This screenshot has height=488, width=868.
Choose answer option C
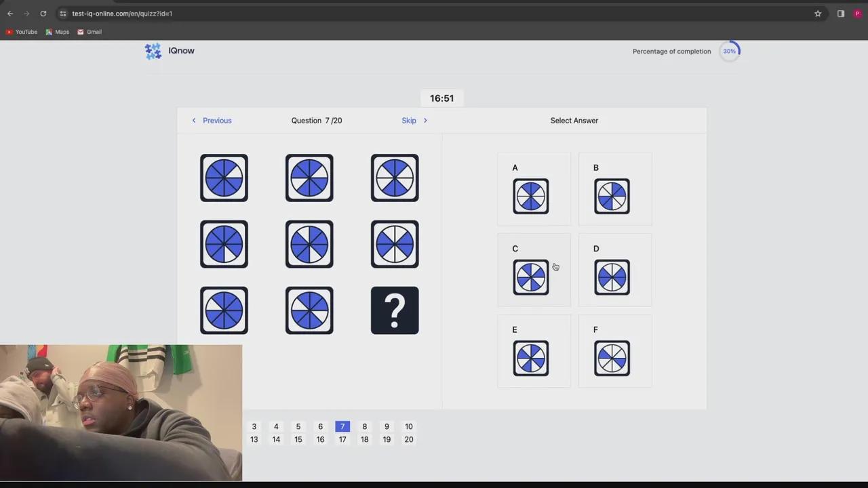click(534, 270)
